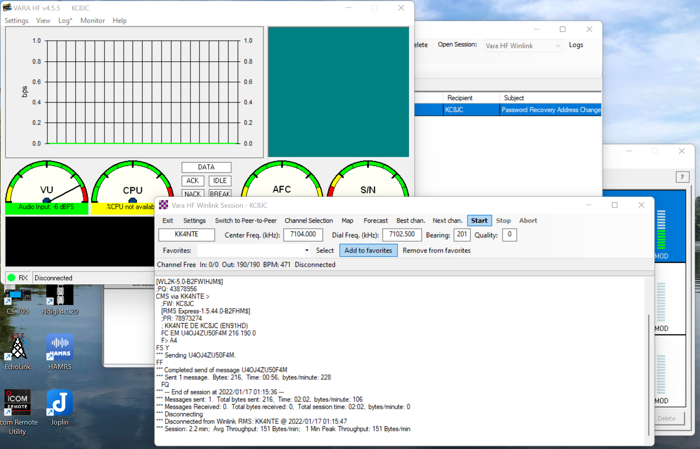The height and width of the screenshot is (449, 700).
Task: Click the Quality field showing 0
Action: (509, 235)
